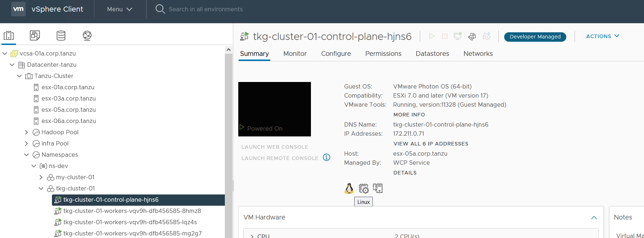
Task: Switch to the Networks tab
Action: tap(478, 54)
